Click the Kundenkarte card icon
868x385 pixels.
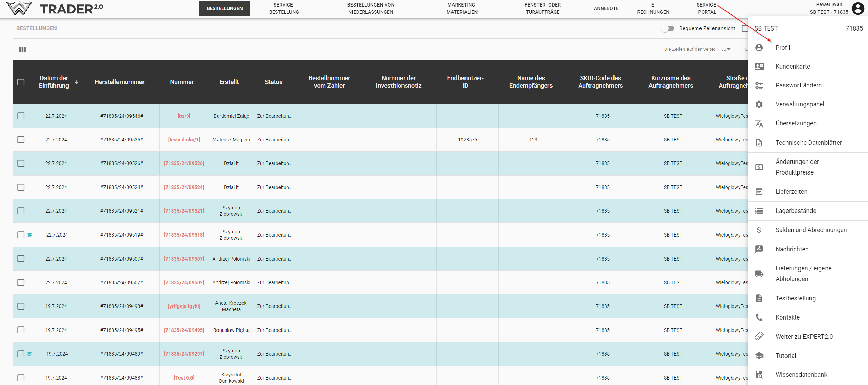pos(759,67)
